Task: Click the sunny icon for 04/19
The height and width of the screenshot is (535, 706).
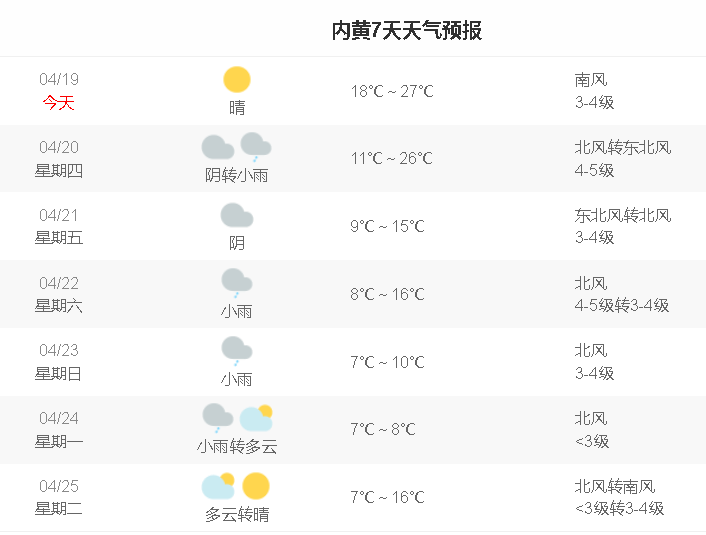Action: 237,80
